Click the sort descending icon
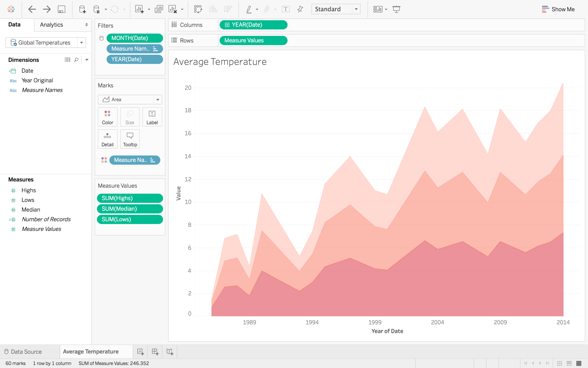Image resolution: width=588 pixels, height=368 pixels. [x=229, y=9]
